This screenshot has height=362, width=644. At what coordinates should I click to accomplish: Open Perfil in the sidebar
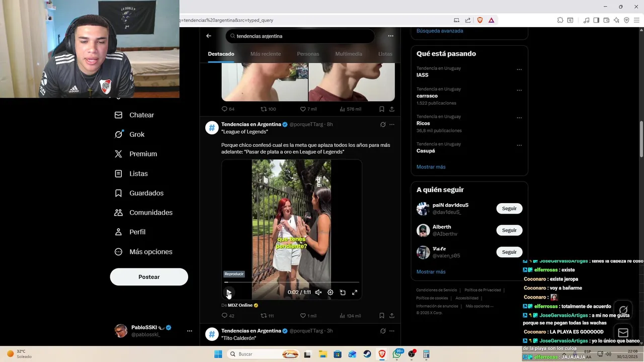(130, 232)
